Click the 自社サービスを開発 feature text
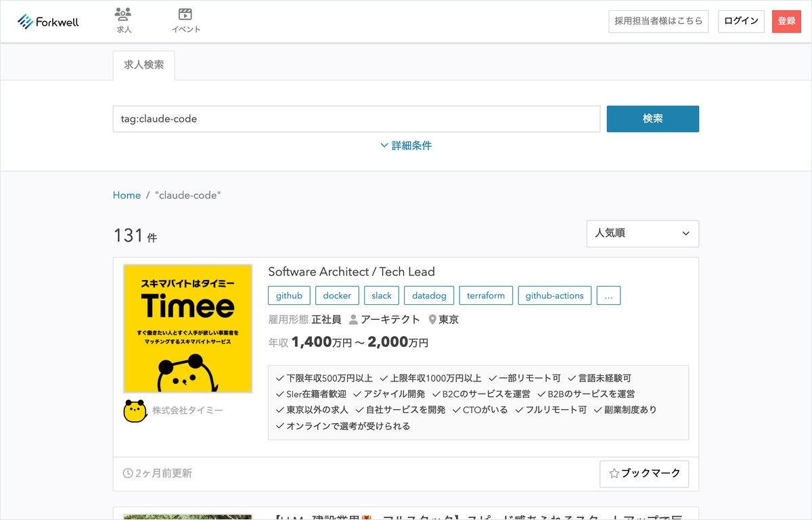This screenshot has height=520, width=812. coord(406,410)
